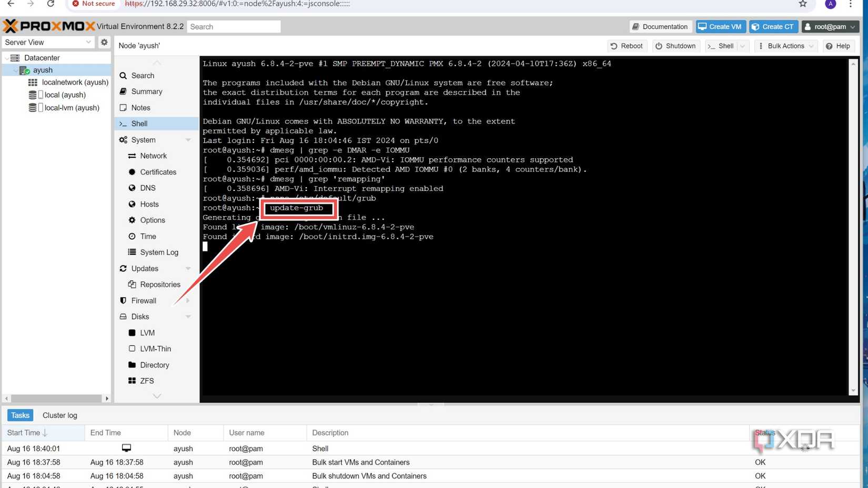The image size is (868, 488).
Task: Open the Summary panel for node ayush
Action: pos(147,91)
